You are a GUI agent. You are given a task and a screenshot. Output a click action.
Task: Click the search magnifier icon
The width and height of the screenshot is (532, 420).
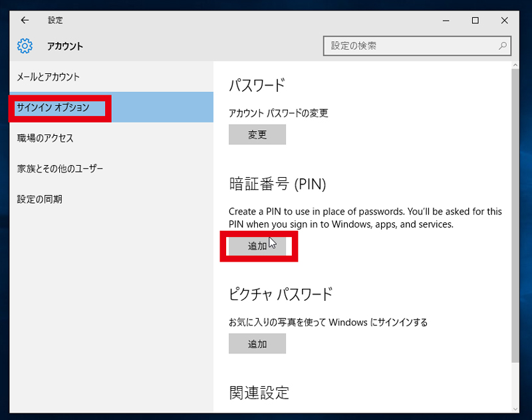[x=503, y=45]
